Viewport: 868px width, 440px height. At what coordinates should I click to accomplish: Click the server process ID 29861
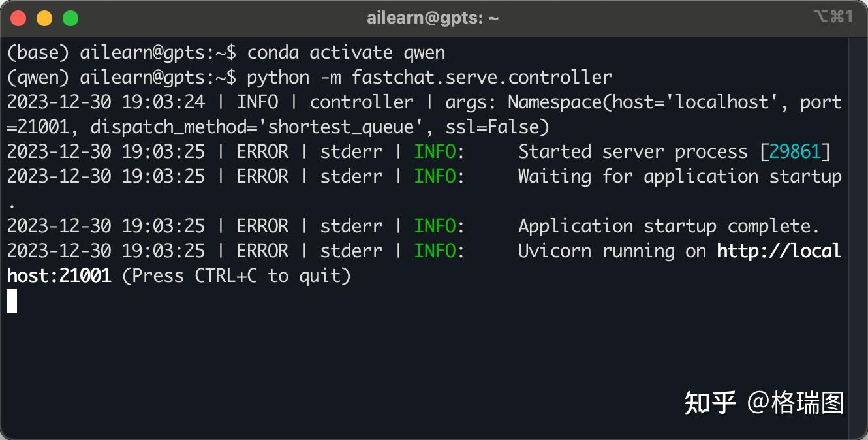point(794,152)
